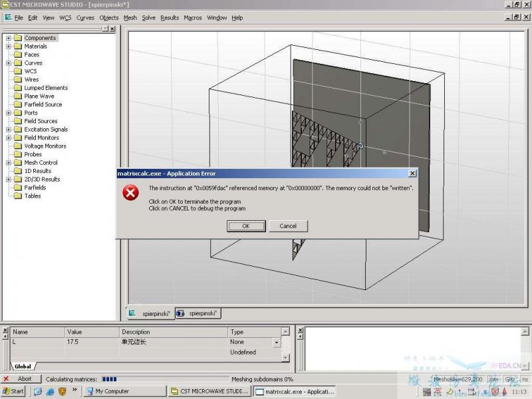532x399 pixels.
Task: Click the Abort red X icon
Action: (6, 378)
